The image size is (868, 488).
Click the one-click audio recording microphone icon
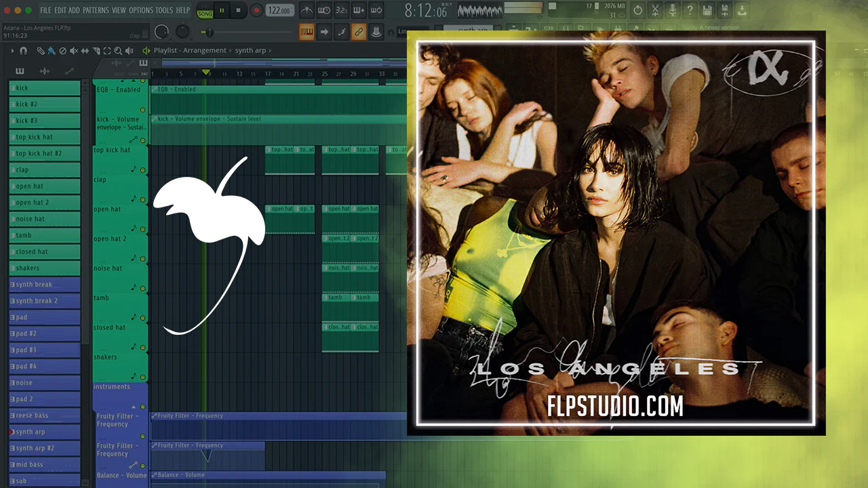[x=673, y=10]
